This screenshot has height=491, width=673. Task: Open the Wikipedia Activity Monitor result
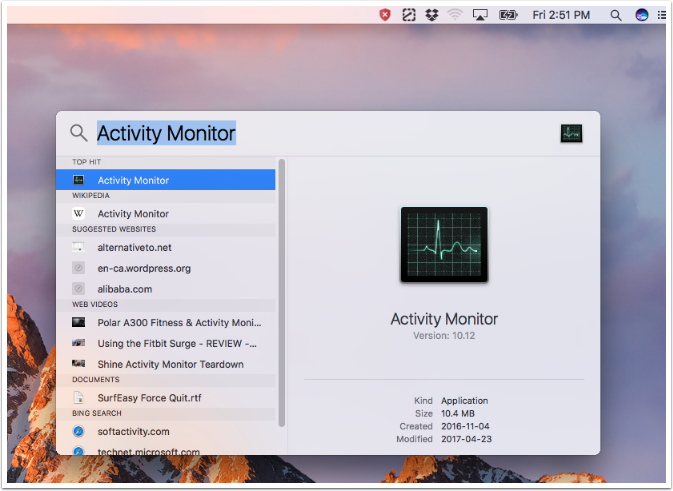166,213
